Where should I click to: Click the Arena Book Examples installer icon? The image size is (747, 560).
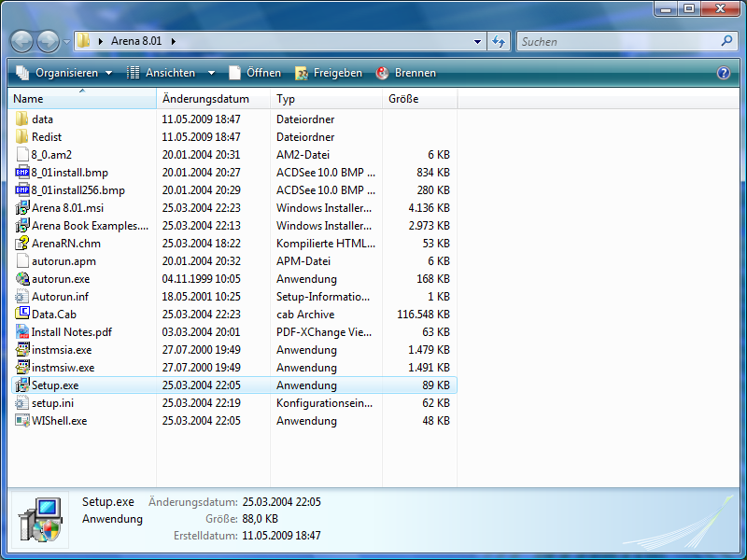[21, 225]
